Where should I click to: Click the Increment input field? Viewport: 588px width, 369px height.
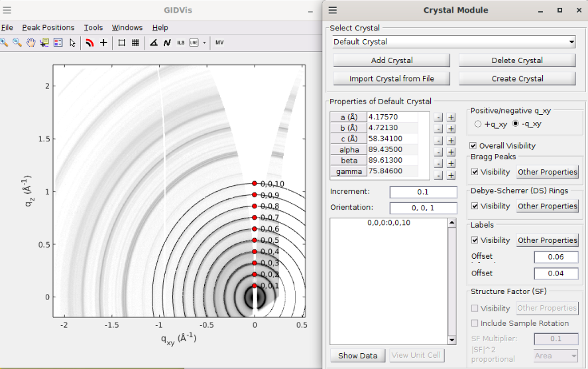tap(423, 192)
